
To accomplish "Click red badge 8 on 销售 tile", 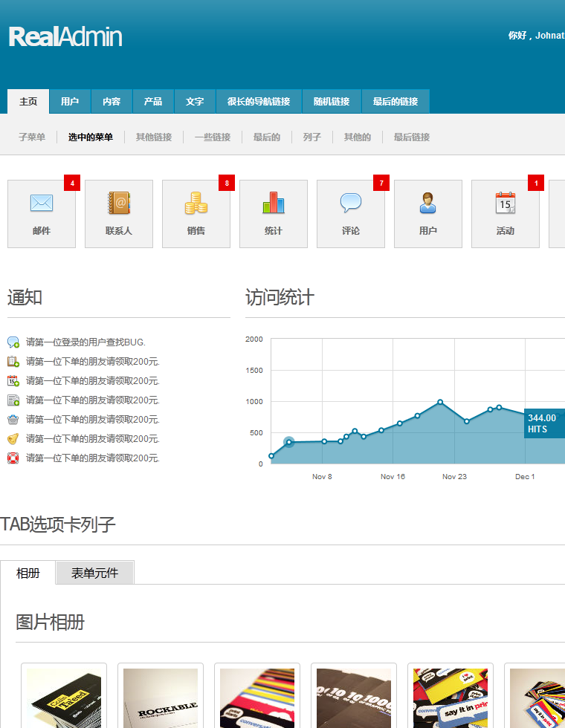I will [x=227, y=183].
